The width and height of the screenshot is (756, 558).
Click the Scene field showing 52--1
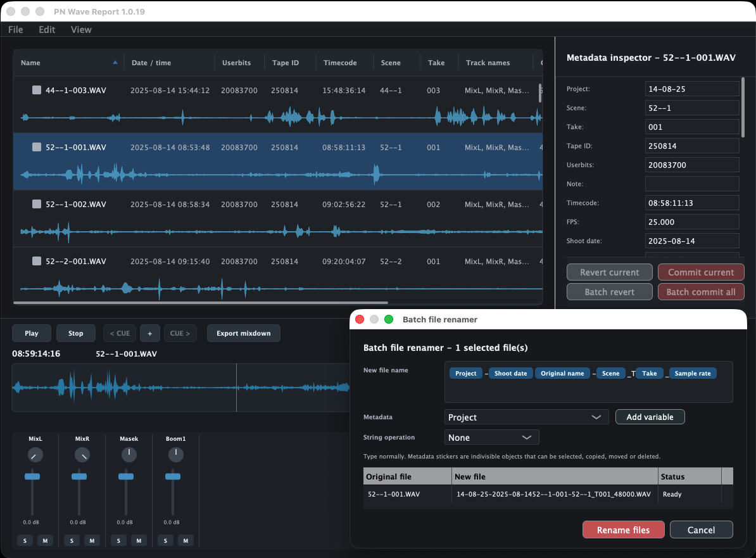(692, 108)
